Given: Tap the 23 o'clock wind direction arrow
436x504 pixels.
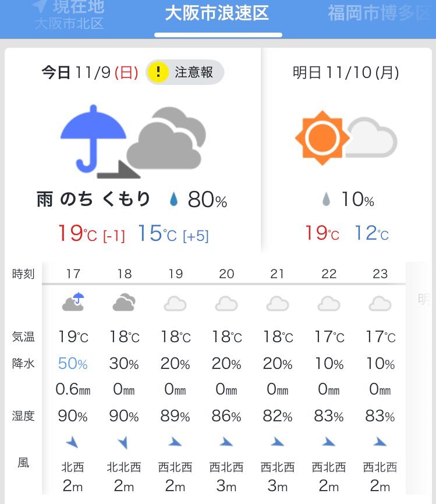Looking at the screenshot, I should click(380, 442).
